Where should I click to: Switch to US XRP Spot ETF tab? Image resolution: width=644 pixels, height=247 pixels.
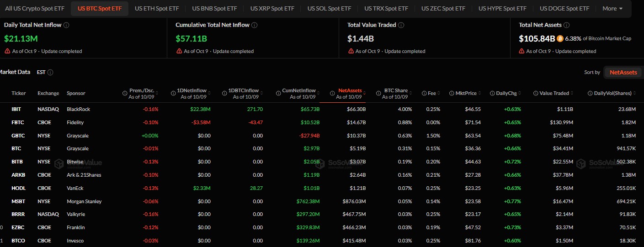[x=272, y=9]
